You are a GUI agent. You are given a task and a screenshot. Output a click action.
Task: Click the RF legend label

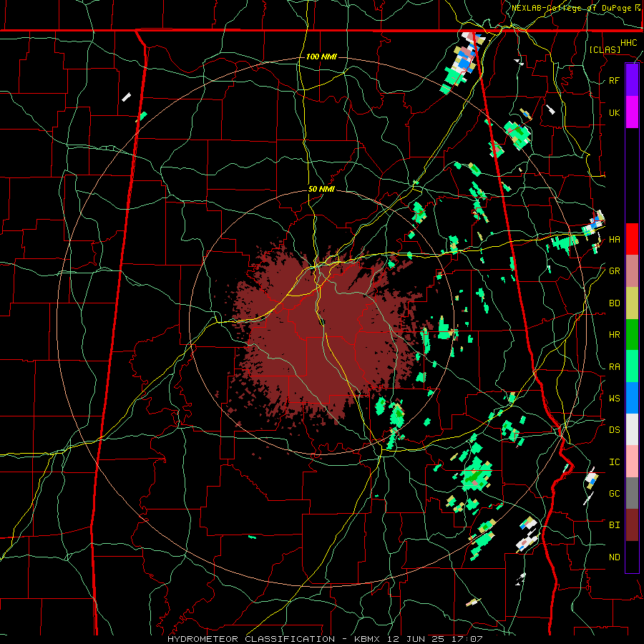[615, 80]
